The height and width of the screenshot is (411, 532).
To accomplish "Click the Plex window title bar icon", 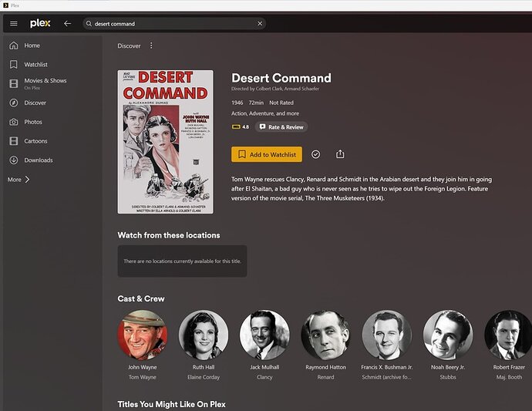I will 5,5.
